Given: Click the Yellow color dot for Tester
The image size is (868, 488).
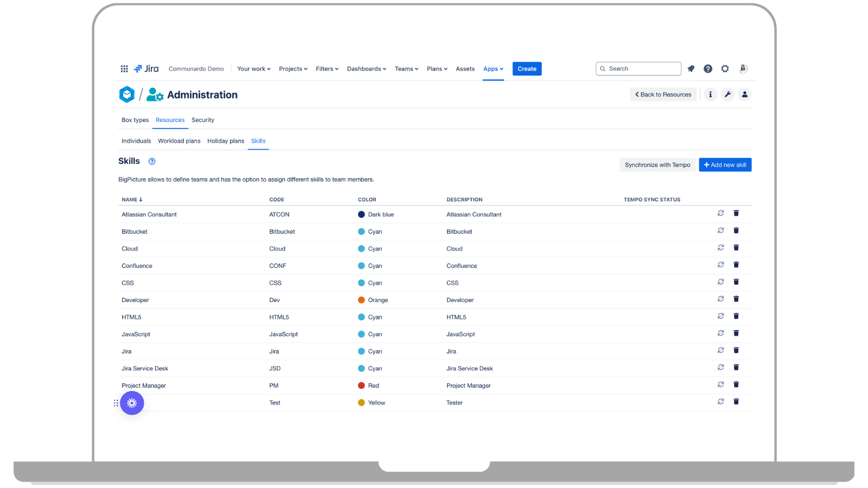Looking at the screenshot, I should [x=361, y=402].
